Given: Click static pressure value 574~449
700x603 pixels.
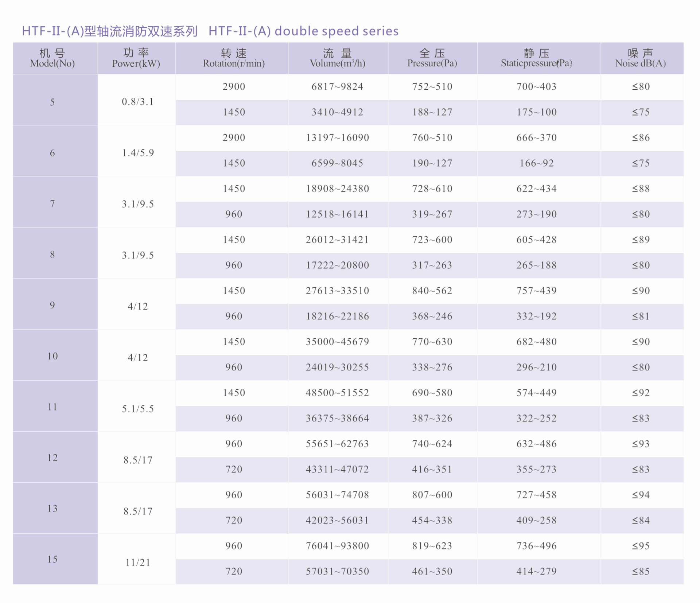Looking at the screenshot, I should (x=536, y=393).
